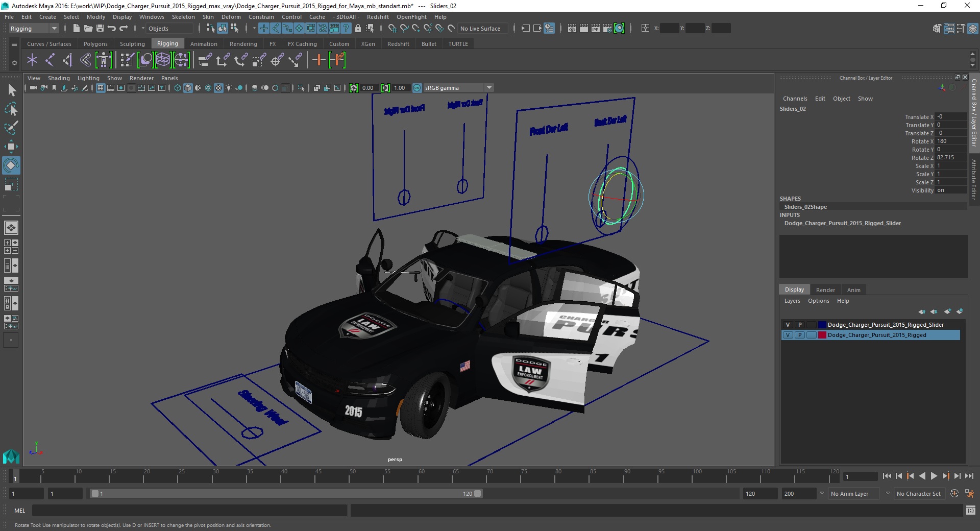980x531 pixels.
Task: Click frame 60 on the timeline
Action: click(421, 476)
